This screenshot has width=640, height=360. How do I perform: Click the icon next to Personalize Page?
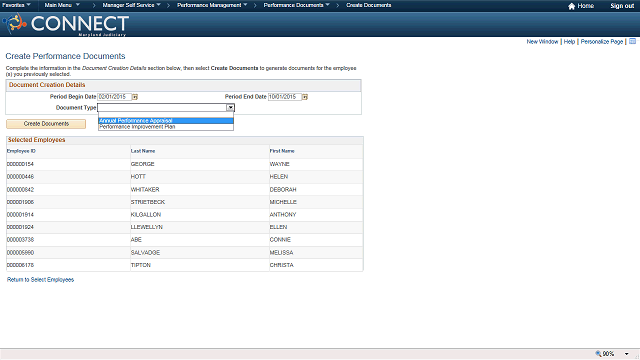[632, 42]
